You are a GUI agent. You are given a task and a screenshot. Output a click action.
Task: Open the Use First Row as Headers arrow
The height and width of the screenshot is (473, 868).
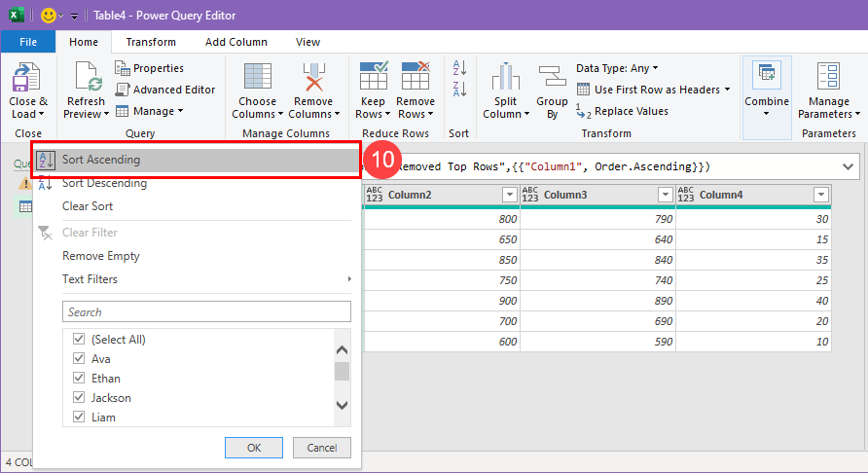[x=728, y=90]
